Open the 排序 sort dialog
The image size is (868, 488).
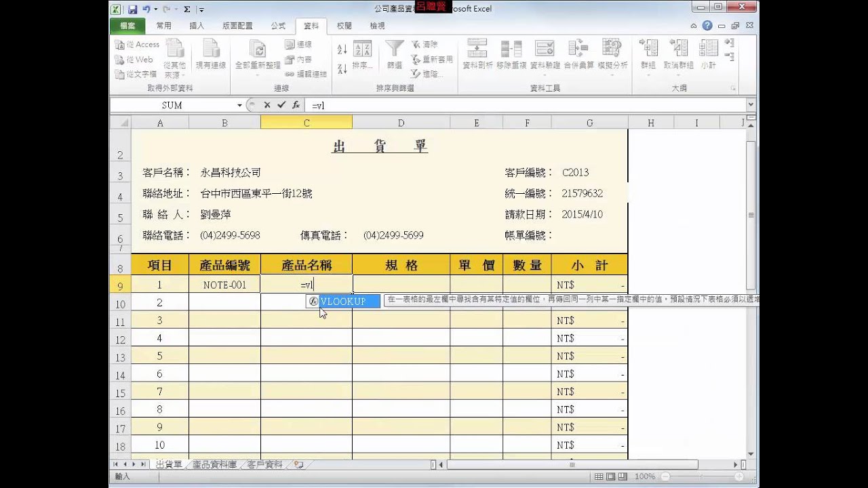[363, 56]
